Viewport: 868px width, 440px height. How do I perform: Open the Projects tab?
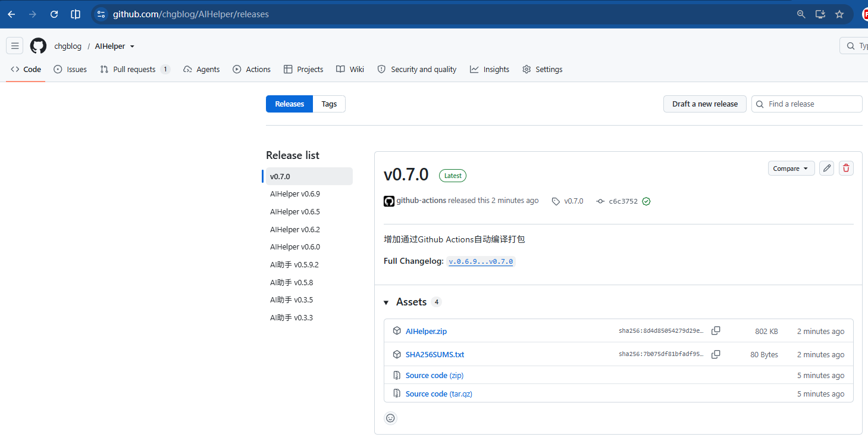(303, 70)
